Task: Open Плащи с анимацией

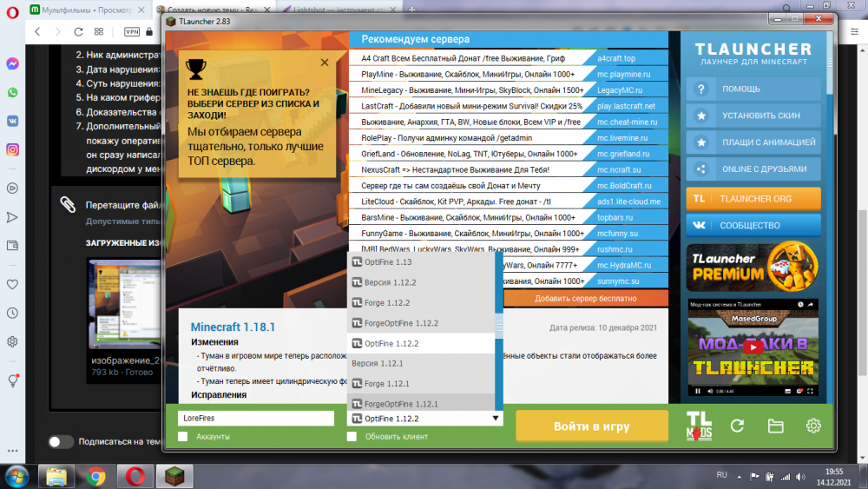Action: pyautogui.click(x=753, y=142)
